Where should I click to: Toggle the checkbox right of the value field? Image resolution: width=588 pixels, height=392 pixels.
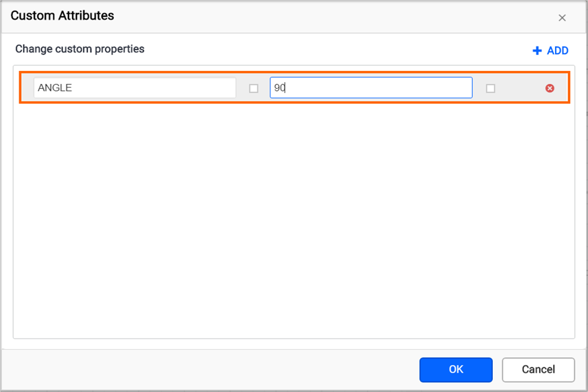[x=490, y=88]
